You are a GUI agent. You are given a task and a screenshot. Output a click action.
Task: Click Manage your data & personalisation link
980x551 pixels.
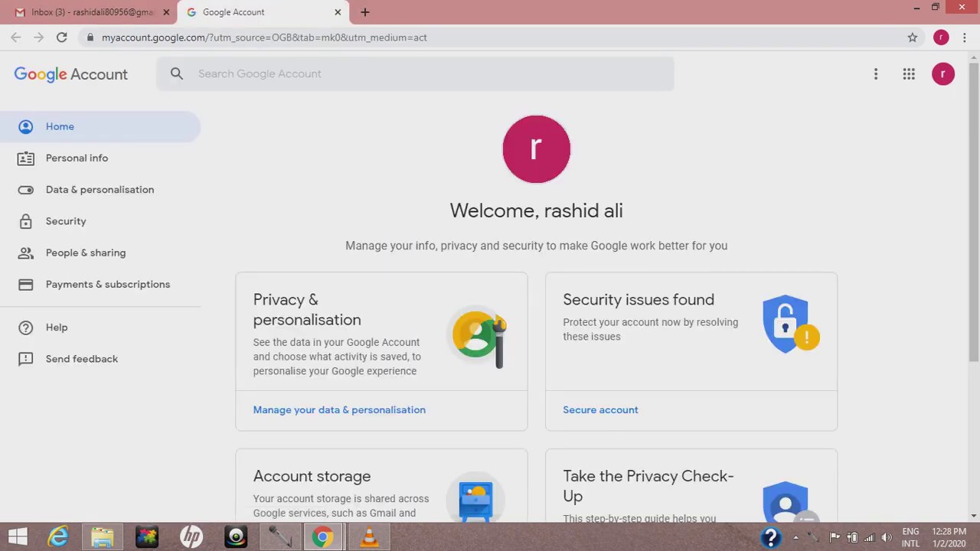pos(339,409)
